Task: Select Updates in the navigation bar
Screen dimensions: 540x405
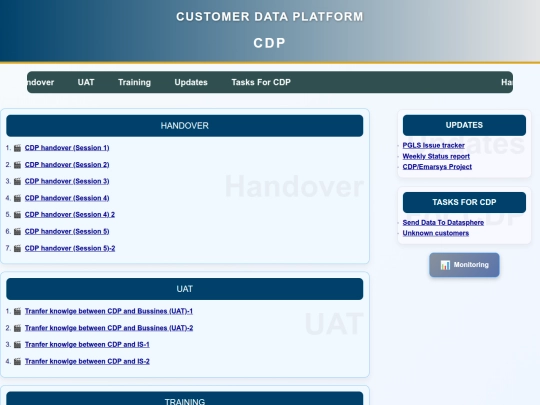Action: coord(191,82)
